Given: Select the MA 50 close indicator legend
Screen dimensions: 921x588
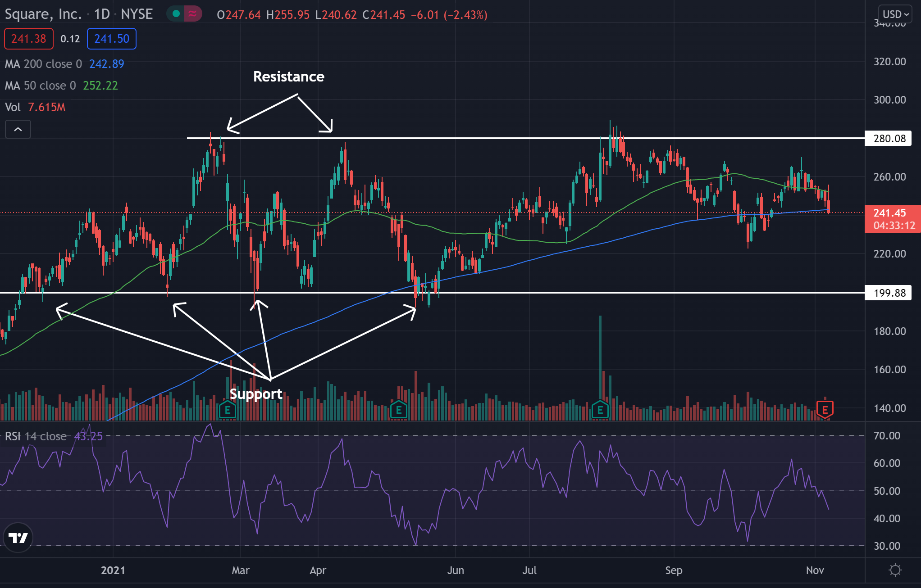Looking at the screenshot, I should tap(61, 86).
